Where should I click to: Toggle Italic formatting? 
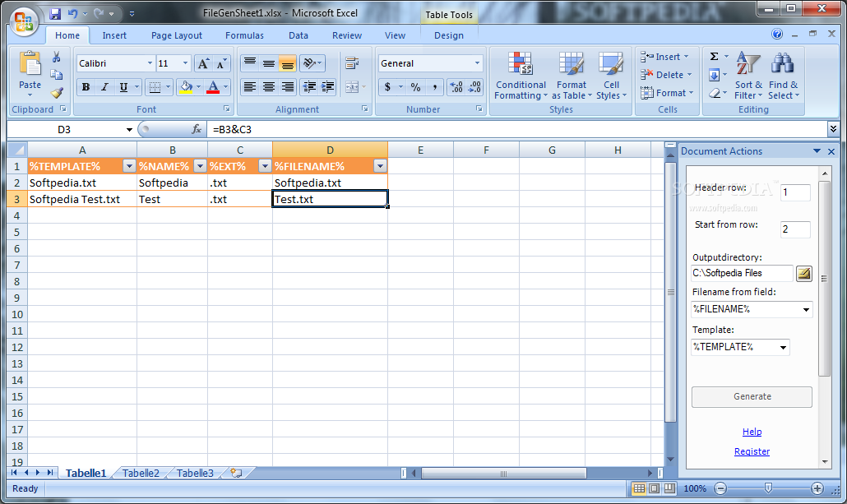(104, 87)
